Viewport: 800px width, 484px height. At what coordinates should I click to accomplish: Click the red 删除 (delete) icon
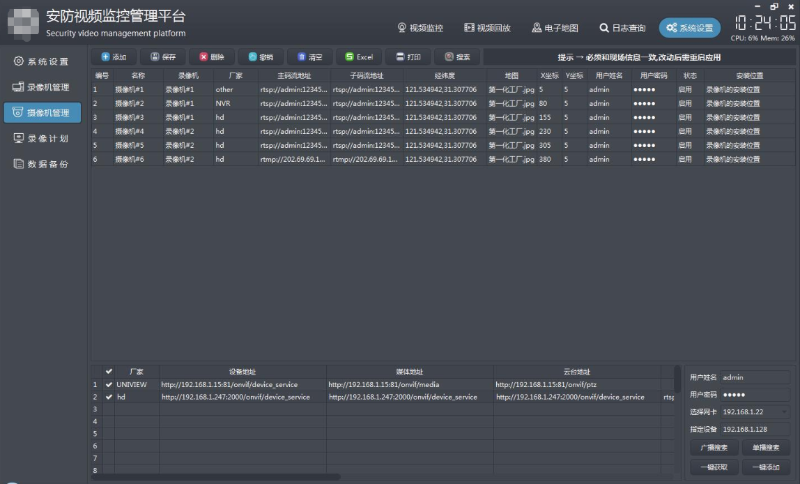pyautogui.click(x=204, y=57)
